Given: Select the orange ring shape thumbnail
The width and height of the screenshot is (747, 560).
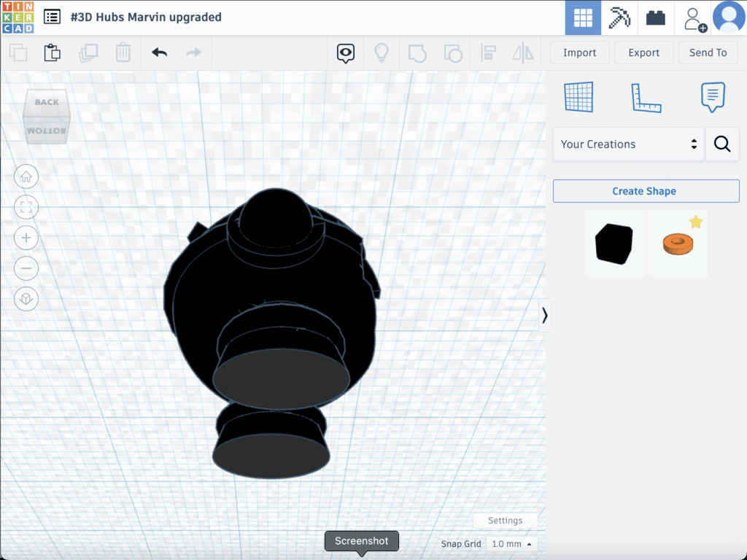Looking at the screenshot, I should (x=678, y=244).
